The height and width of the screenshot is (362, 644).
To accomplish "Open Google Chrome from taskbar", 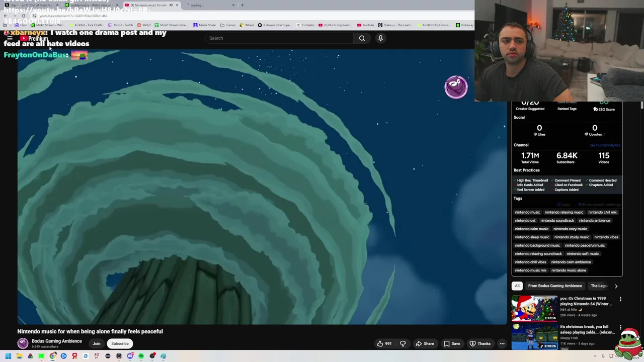I will pos(52,356).
